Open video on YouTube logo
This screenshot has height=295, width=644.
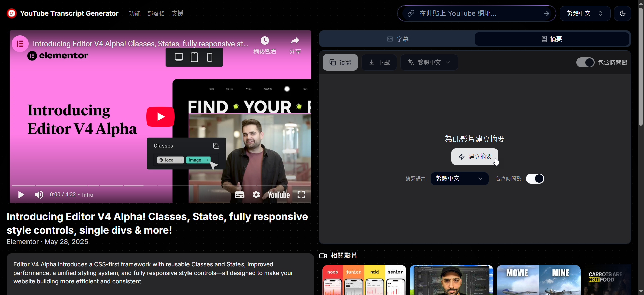click(x=279, y=195)
